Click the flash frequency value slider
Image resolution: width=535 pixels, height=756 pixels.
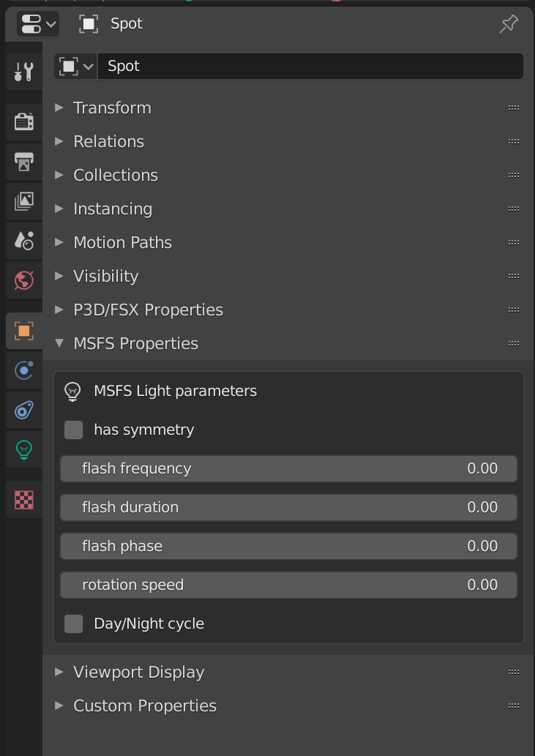point(288,468)
